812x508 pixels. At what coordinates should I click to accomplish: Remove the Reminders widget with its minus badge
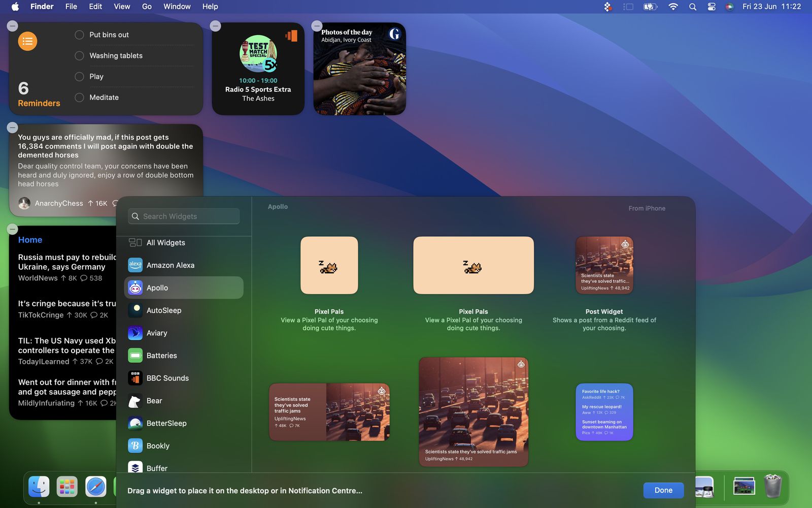pyautogui.click(x=12, y=25)
